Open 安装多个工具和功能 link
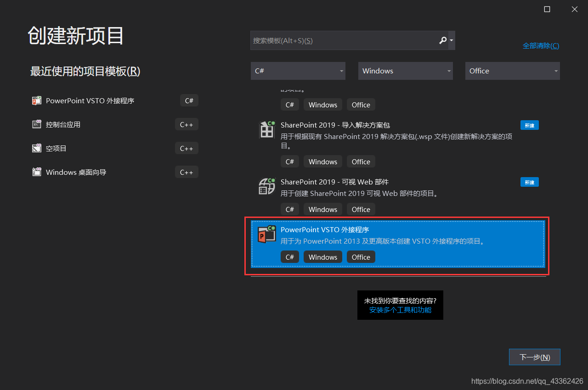588x390 pixels. point(400,310)
